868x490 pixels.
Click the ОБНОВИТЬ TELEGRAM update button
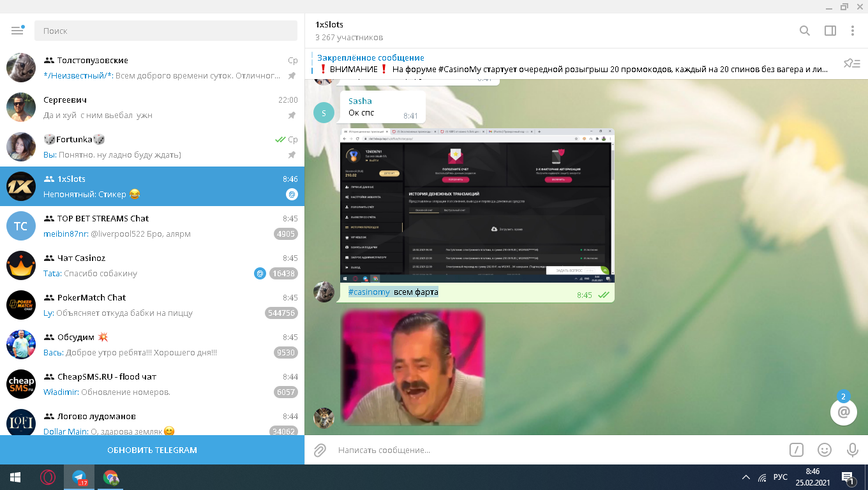coord(152,450)
